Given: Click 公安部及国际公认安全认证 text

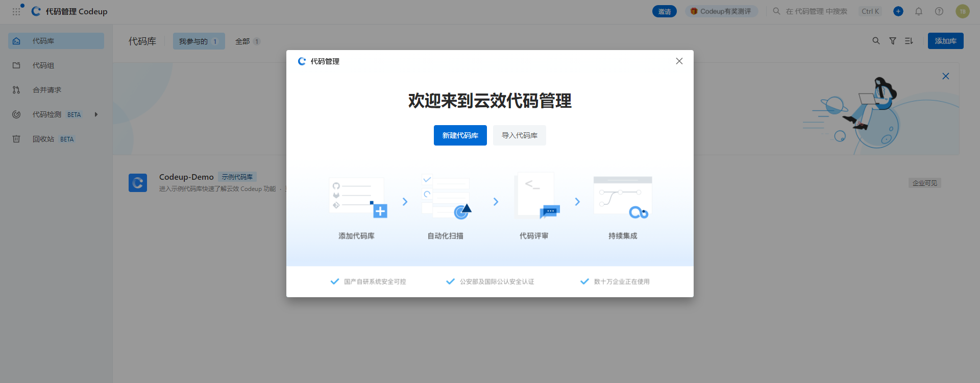Looking at the screenshot, I should tap(497, 282).
